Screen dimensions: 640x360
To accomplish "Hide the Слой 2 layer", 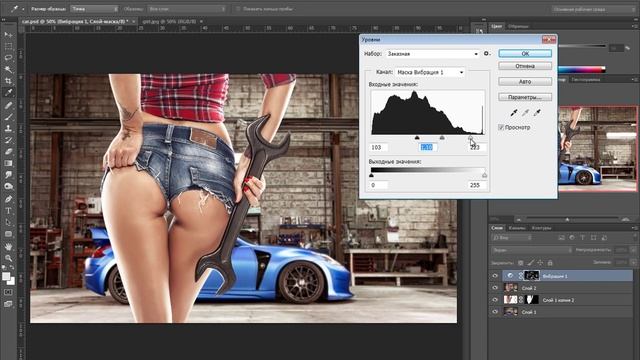I will pos(495,288).
